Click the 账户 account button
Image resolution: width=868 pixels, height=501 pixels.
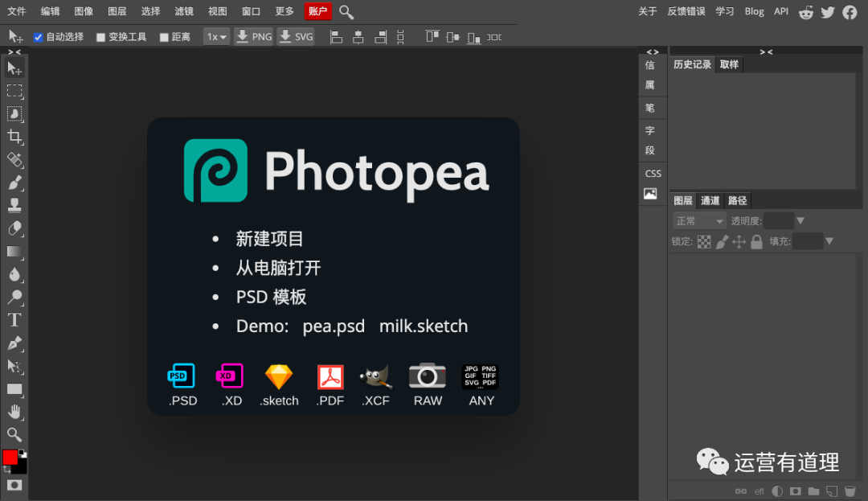[x=318, y=11]
